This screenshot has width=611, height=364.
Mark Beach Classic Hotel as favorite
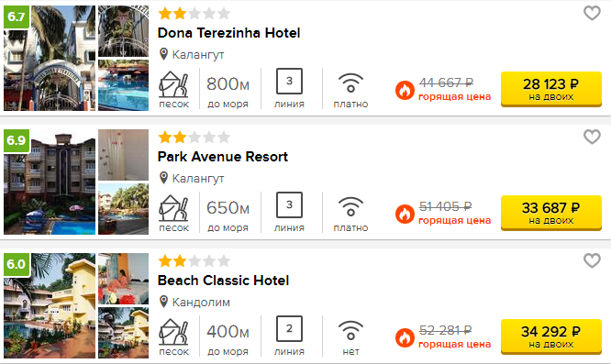point(592,260)
